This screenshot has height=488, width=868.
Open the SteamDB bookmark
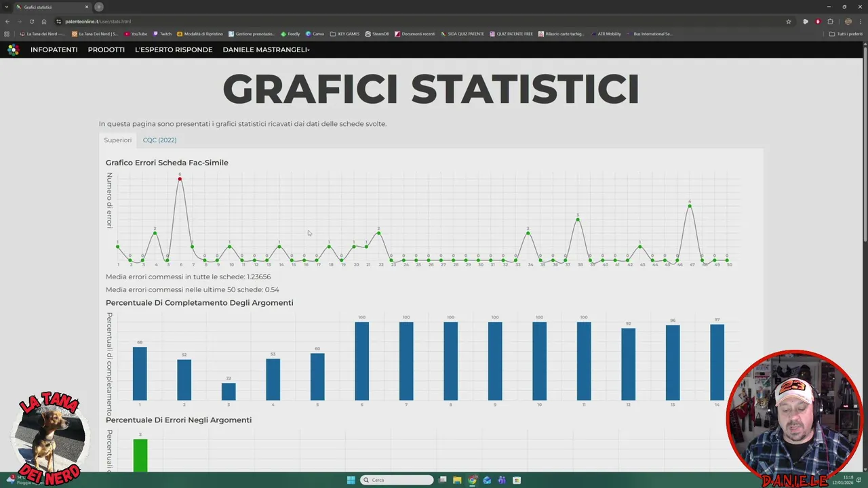click(377, 34)
